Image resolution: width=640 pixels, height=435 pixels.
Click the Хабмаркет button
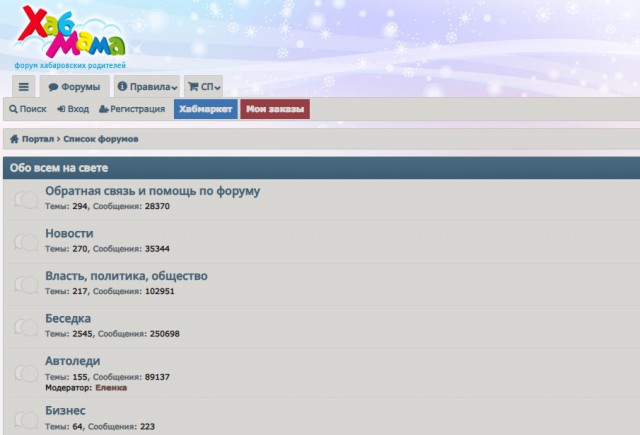pos(206,109)
